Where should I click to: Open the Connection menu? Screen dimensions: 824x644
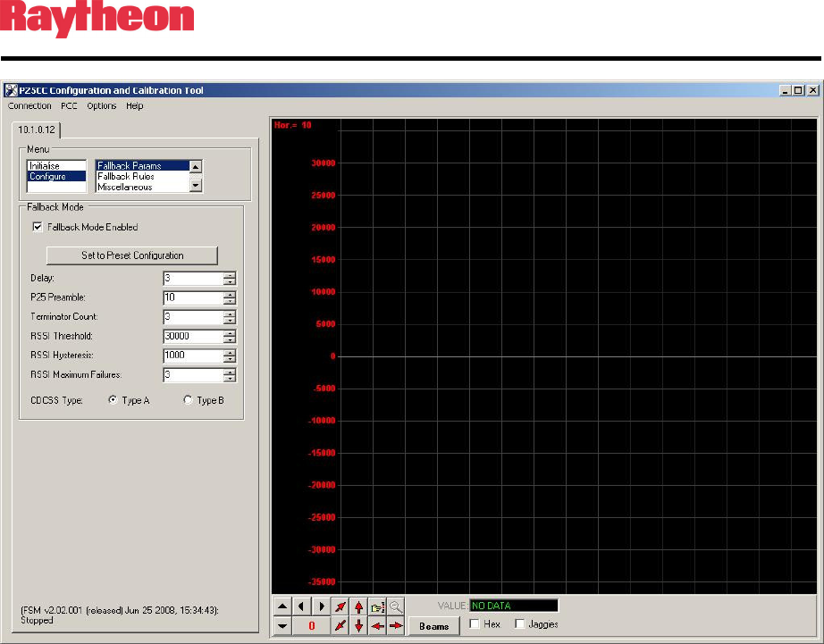(29, 105)
